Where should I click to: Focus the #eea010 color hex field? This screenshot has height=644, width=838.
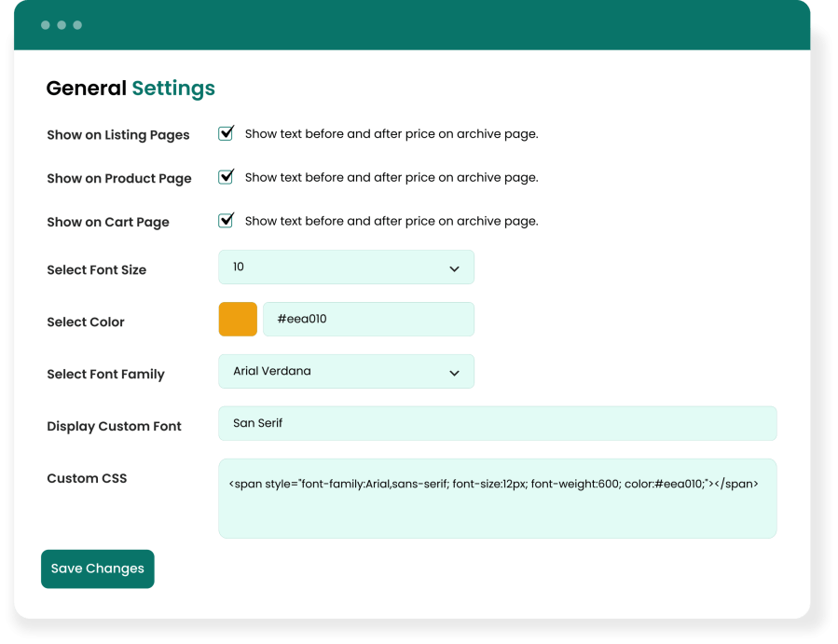coord(369,319)
